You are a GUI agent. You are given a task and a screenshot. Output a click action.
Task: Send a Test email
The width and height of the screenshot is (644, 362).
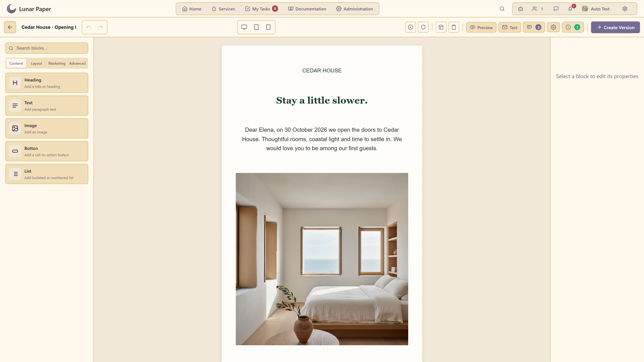click(509, 27)
